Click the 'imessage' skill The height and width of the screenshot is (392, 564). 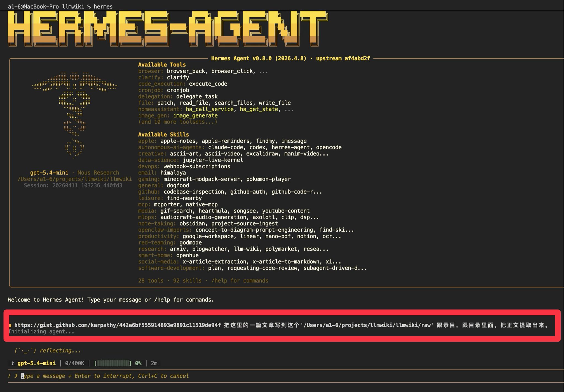click(294, 141)
